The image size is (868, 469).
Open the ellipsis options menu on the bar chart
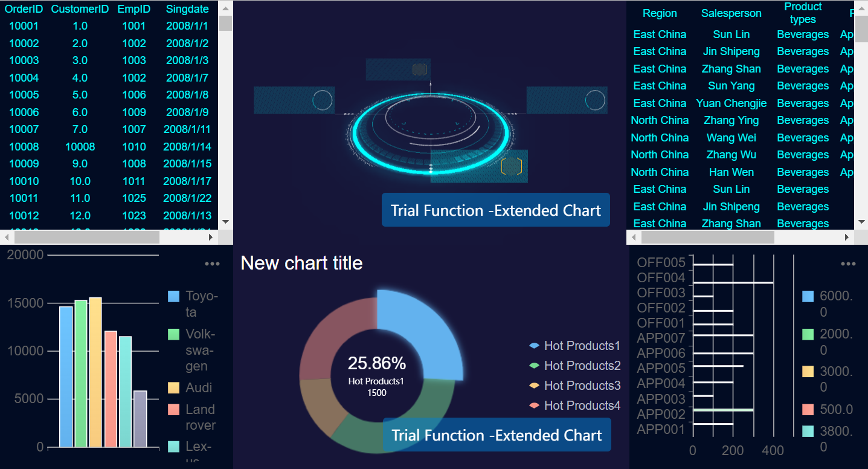pyautogui.click(x=212, y=264)
